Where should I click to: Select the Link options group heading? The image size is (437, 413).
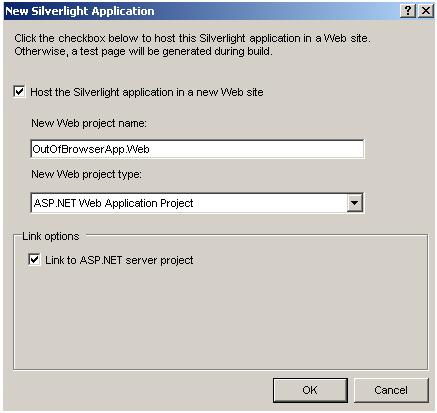pyautogui.click(x=51, y=236)
